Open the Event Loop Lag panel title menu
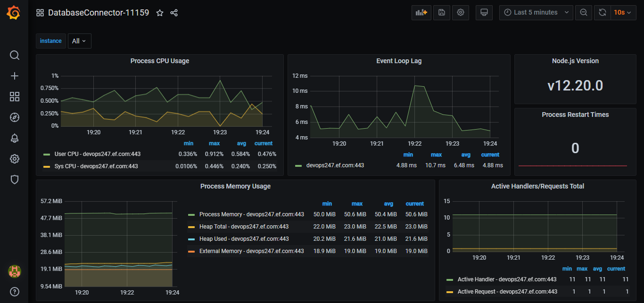Image resolution: width=644 pixels, height=303 pixels. click(x=399, y=61)
